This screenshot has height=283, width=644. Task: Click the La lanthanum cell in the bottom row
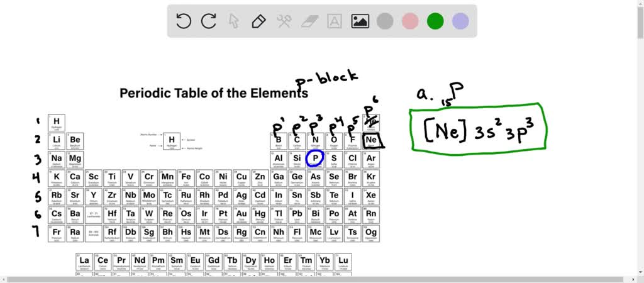point(84,261)
